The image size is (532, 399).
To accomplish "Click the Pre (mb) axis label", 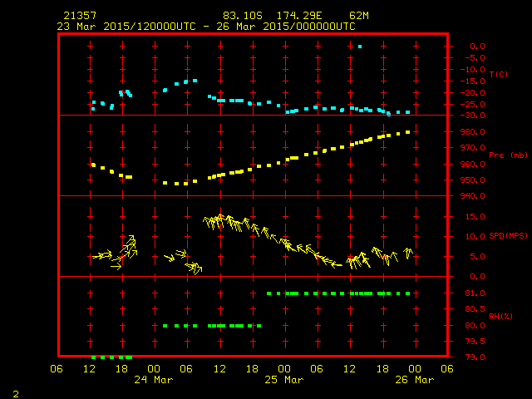I will click(508, 155).
